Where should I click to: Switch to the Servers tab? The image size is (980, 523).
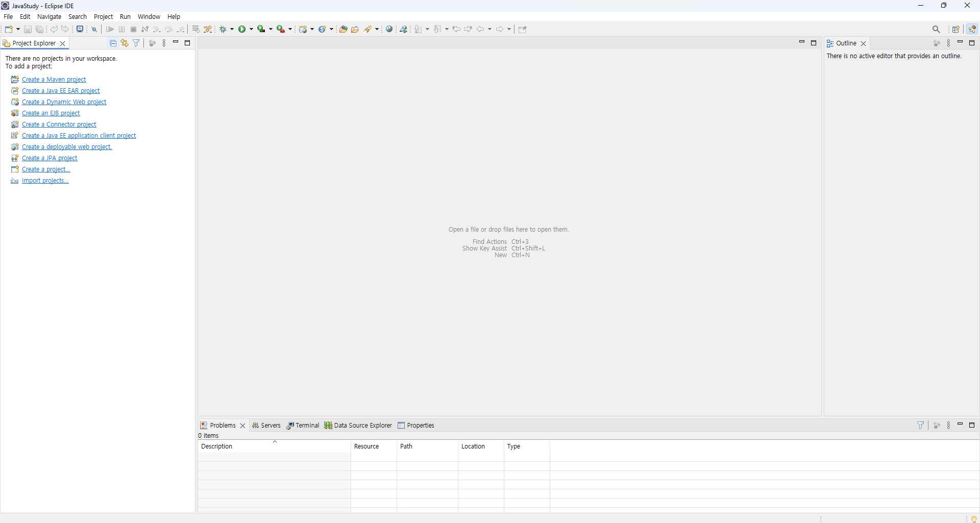click(270, 425)
